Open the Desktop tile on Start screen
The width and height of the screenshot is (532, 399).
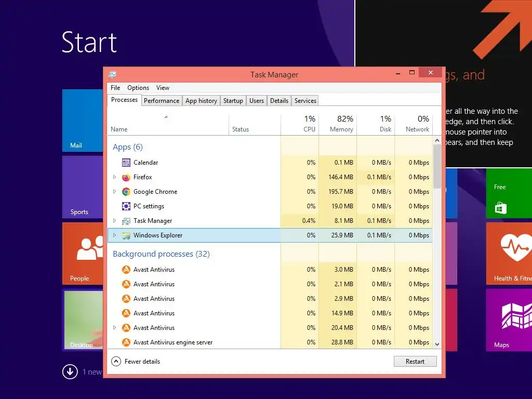83,320
